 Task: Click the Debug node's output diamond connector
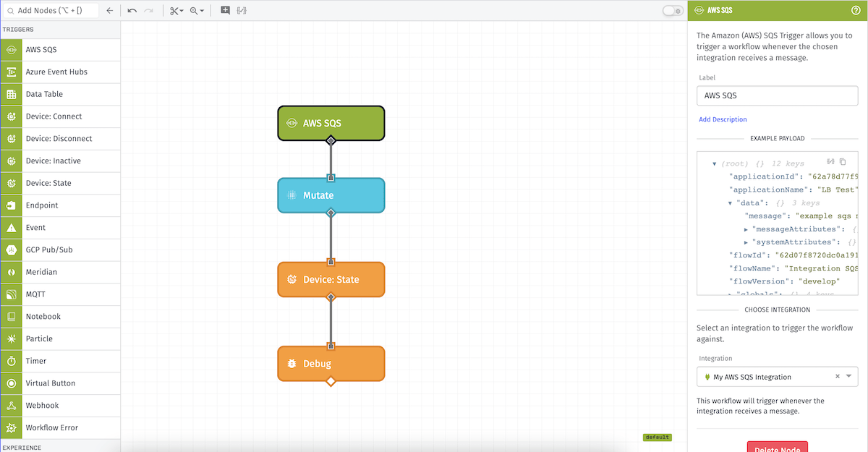click(331, 381)
